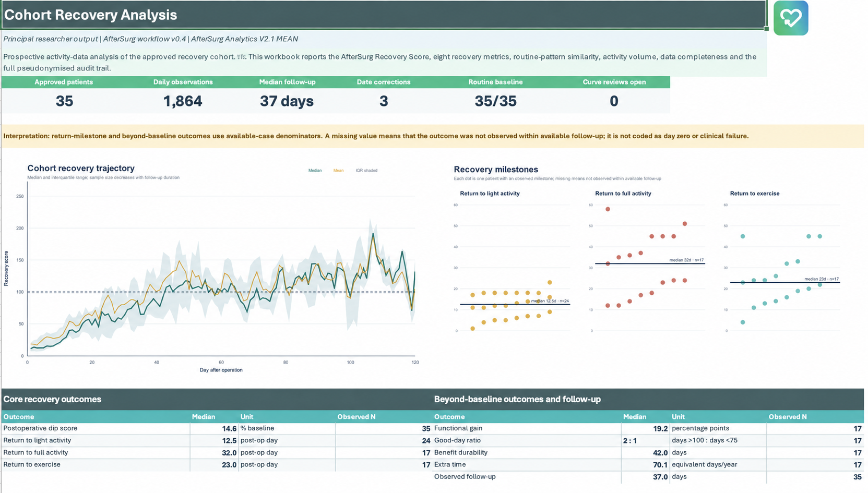868x493 pixels.
Task: Click the 'Day after operation' axis label
Action: click(x=221, y=370)
